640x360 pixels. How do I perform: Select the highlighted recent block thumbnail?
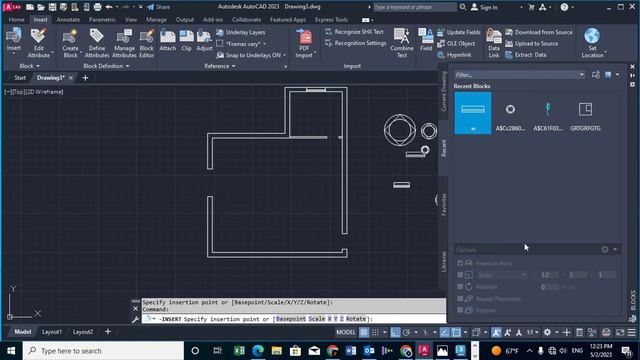coord(473,113)
